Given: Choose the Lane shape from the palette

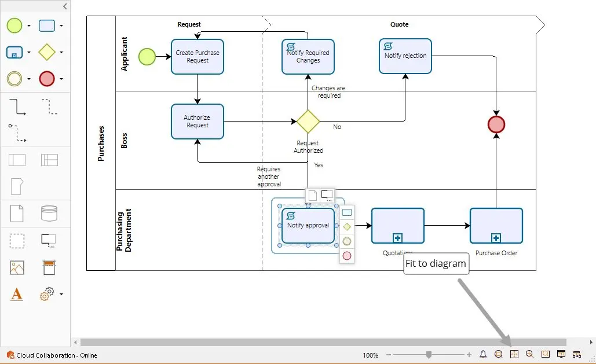Looking at the screenshot, I should click(x=49, y=160).
